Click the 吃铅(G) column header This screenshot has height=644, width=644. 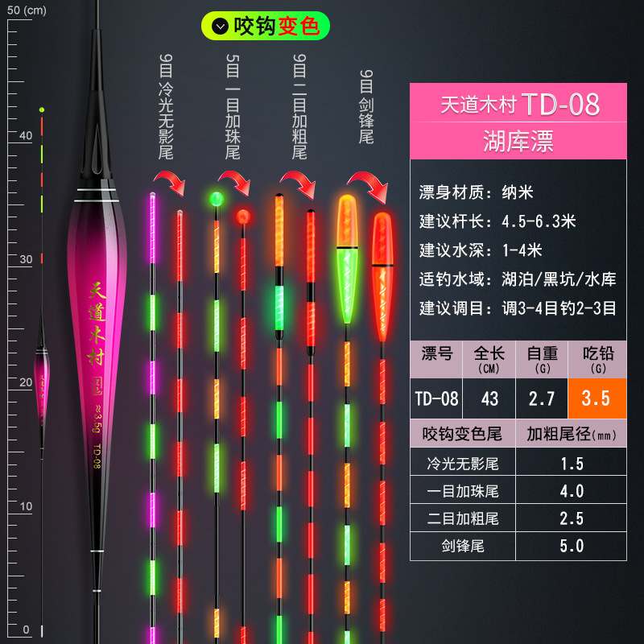pos(597,359)
